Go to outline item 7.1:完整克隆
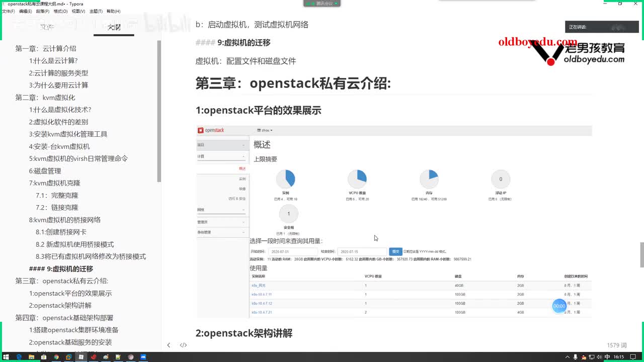This screenshot has width=644, height=362. point(57,195)
